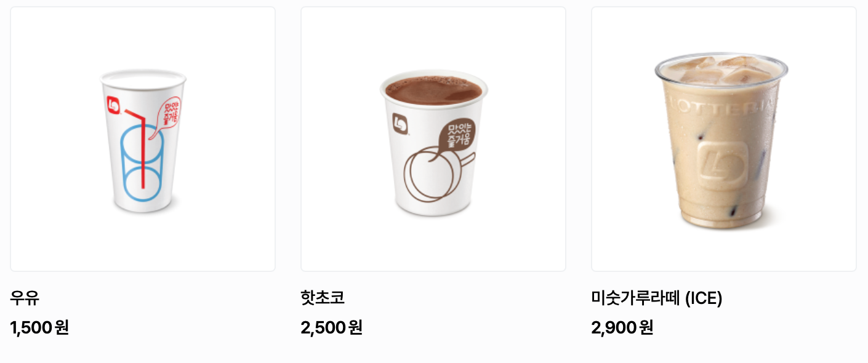The width and height of the screenshot is (868, 363).
Task: Open the 우유 milk cup product image
Action: 143,139
